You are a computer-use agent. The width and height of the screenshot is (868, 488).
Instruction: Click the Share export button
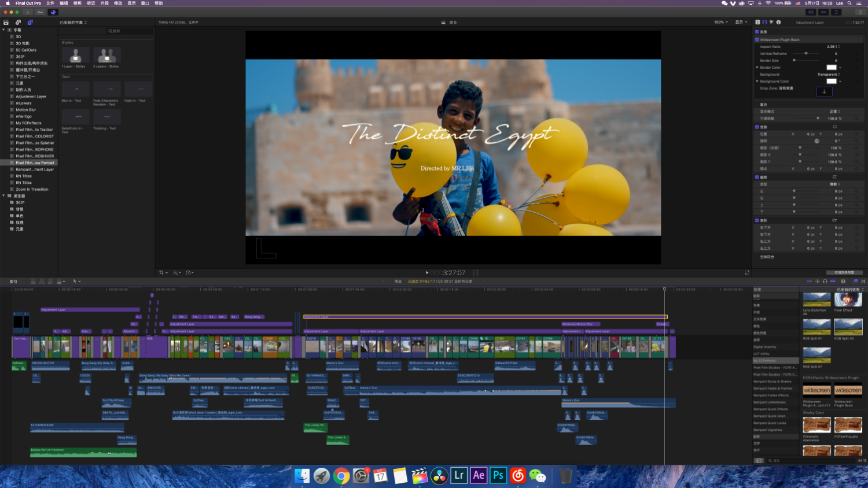tap(859, 12)
